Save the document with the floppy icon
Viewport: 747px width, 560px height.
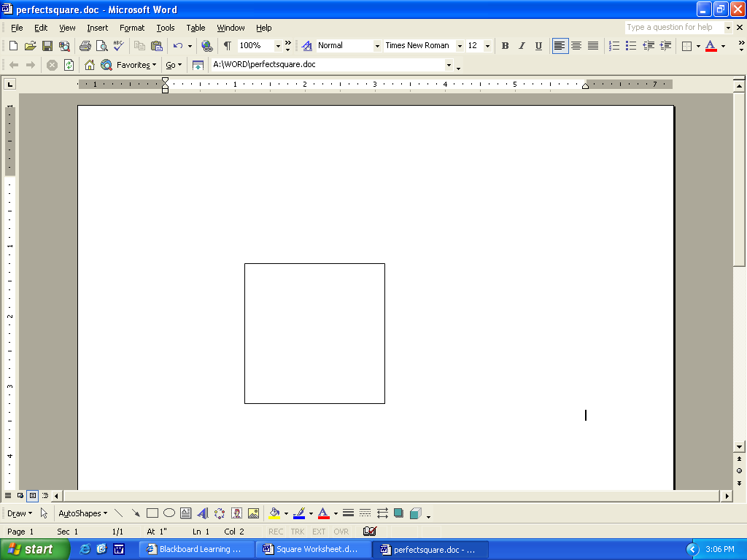point(47,46)
